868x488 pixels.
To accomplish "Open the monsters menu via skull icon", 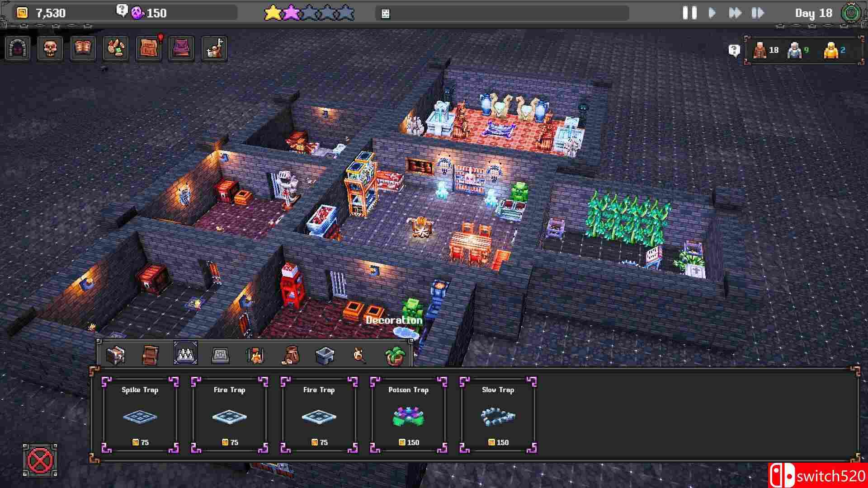I will [50, 48].
